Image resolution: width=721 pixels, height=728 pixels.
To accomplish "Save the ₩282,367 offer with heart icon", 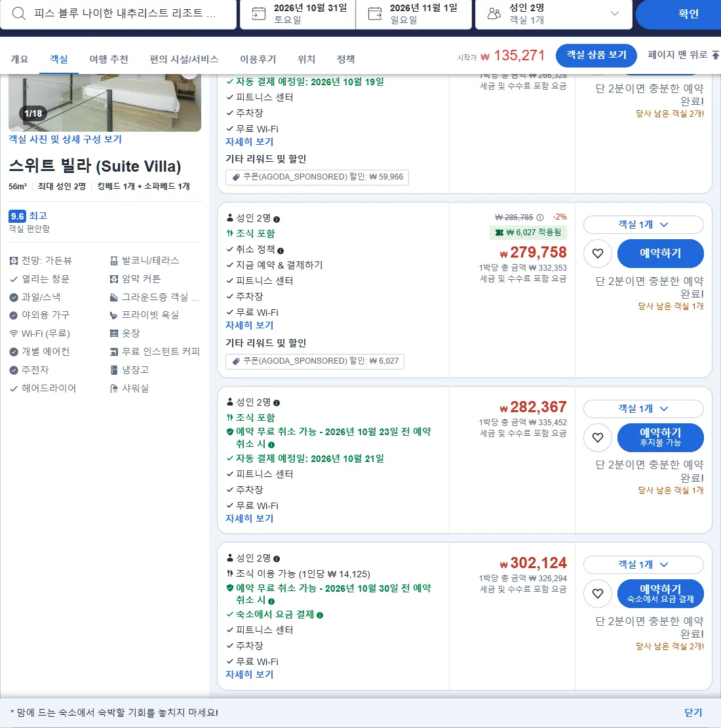I will pos(598,437).
